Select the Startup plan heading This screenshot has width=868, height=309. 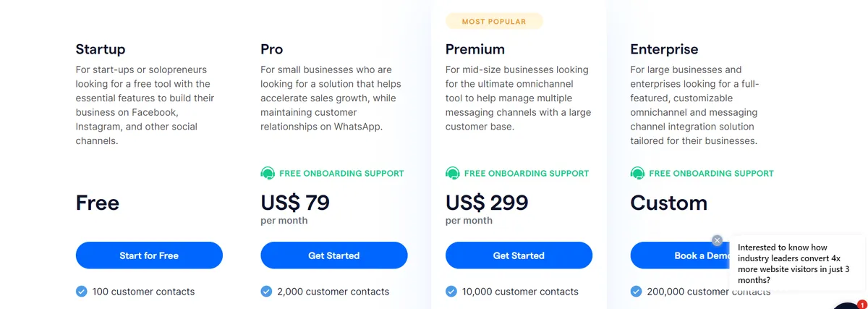coord(101,49)
